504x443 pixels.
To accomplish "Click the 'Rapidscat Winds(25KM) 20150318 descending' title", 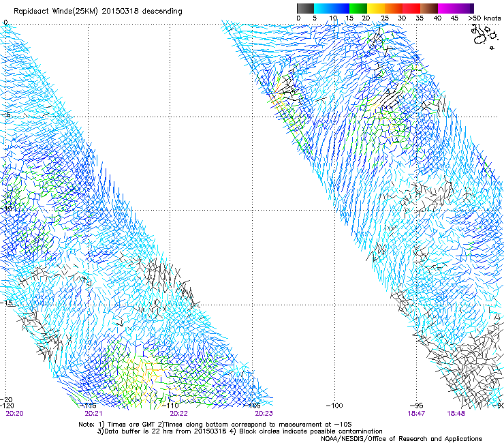I will coord(98,12).
